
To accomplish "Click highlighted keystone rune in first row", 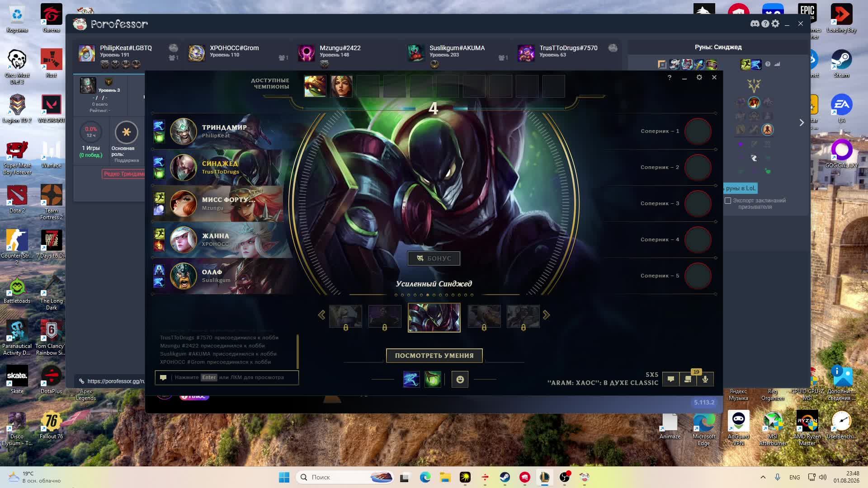I will pos(754,103).
